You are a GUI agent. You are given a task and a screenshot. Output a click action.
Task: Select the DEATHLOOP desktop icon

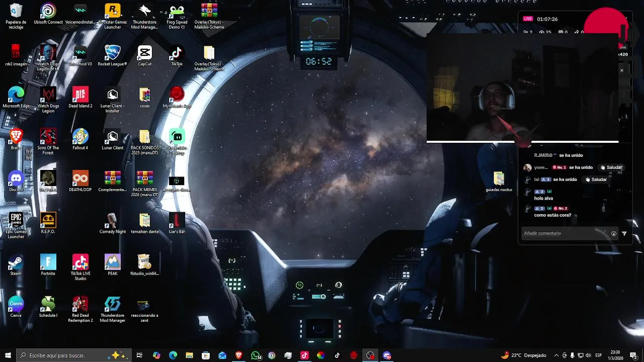80,181
